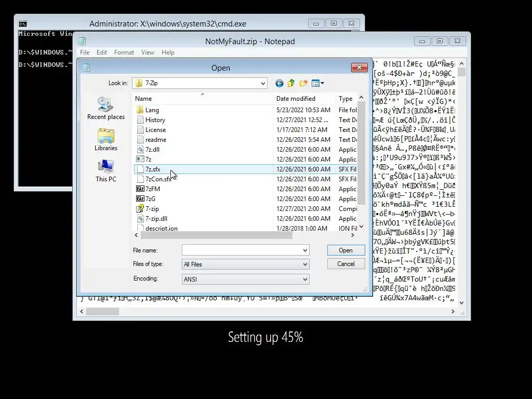
Task: Create a new folder icon
Action: click(x=303, y=83)
